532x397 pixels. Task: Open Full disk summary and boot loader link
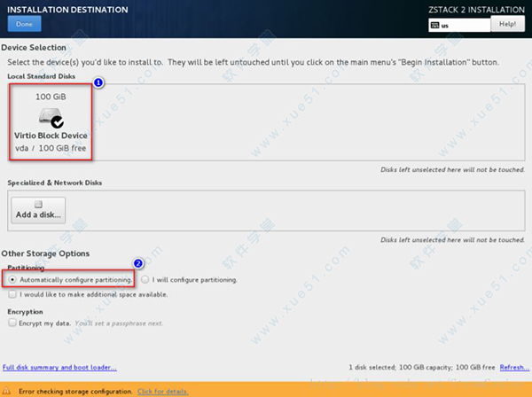coord(59,367)
